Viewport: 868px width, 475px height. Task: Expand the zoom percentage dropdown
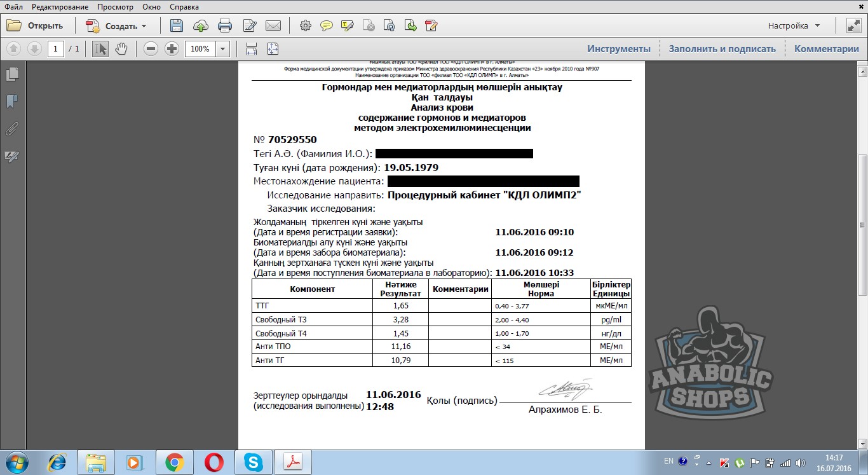coord(223,49)
